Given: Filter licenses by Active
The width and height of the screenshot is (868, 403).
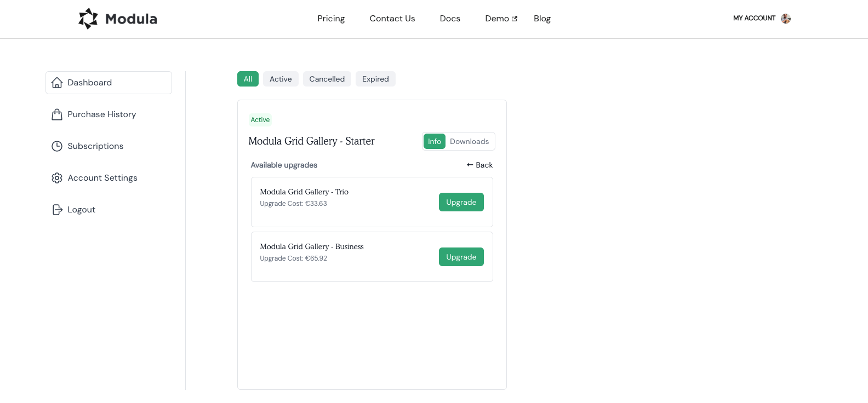Looking at the screenshot, I should [x=281, y=79].
